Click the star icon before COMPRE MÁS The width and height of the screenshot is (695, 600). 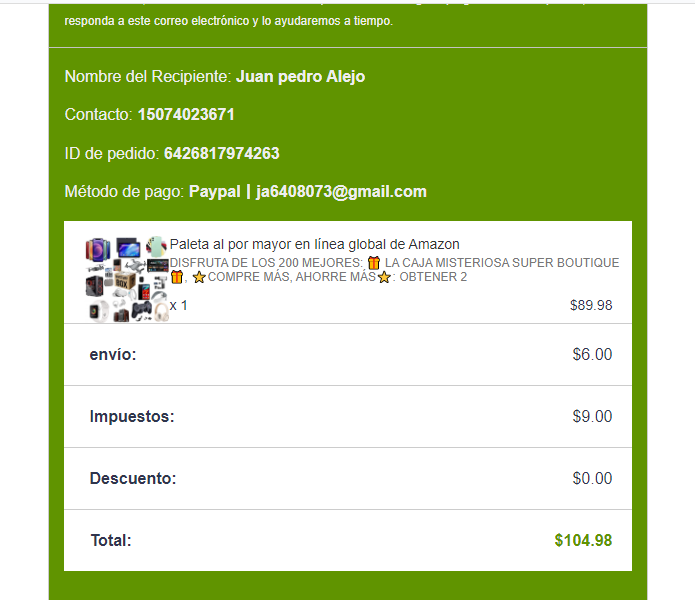(x=199, y=277)
